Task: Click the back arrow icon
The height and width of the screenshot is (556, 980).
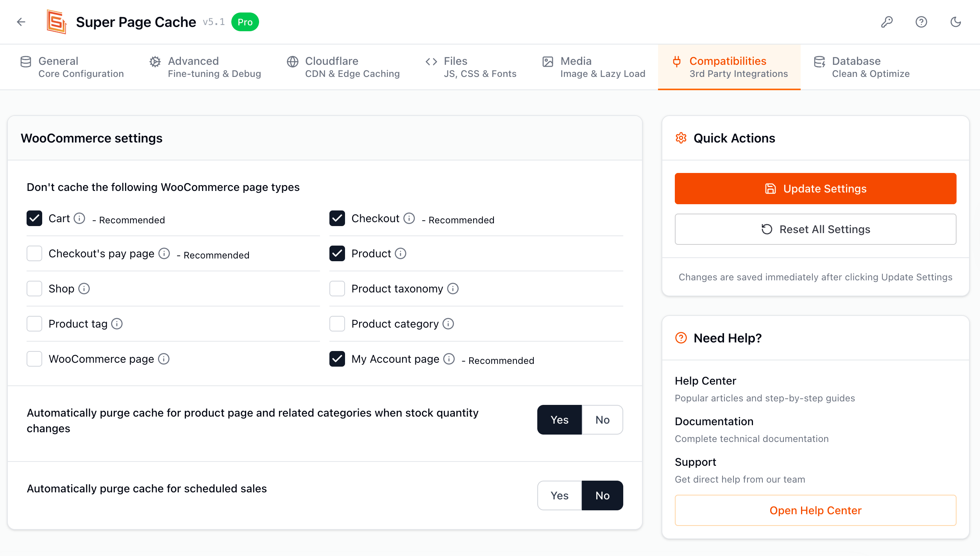Action: 21,22
